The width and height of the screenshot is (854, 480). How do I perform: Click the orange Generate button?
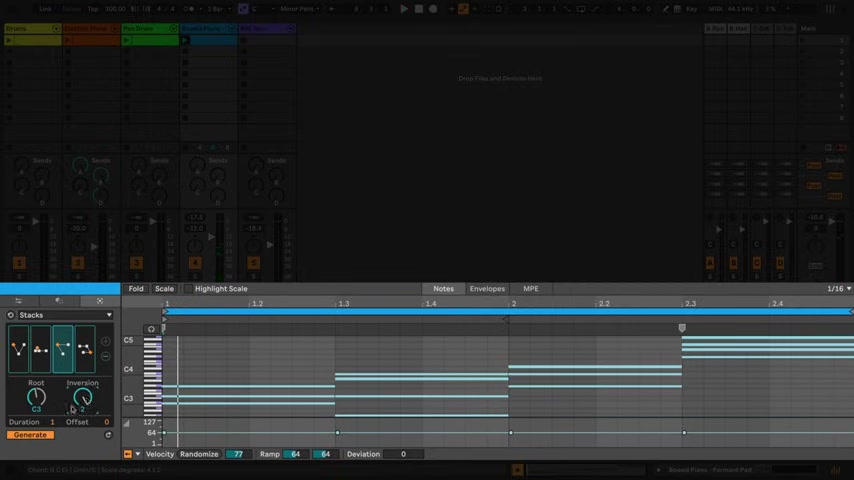click(x=30, y=435)
